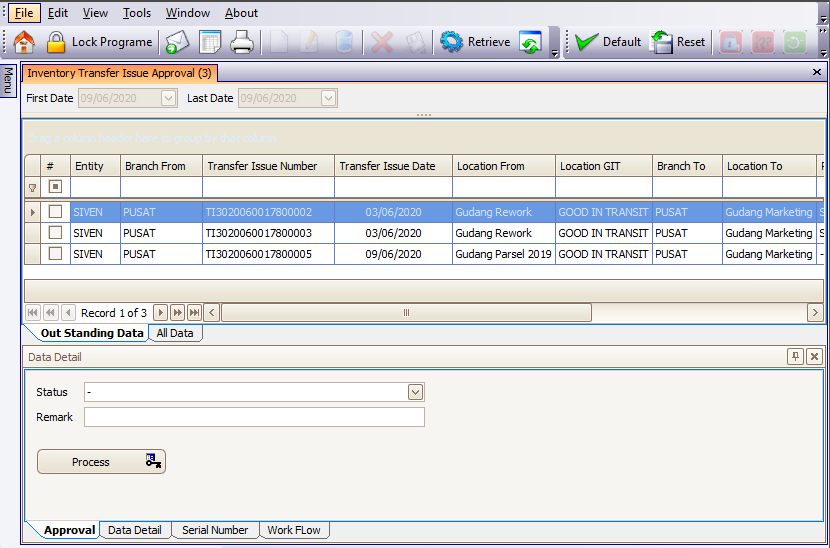
Task: Open the Tools menu
Action: click(137, 13)
